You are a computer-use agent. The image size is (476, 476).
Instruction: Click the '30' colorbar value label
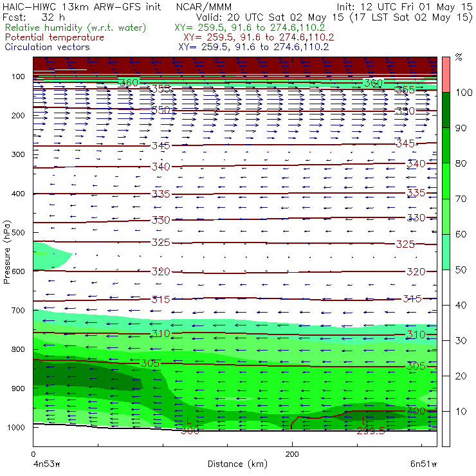461,341
